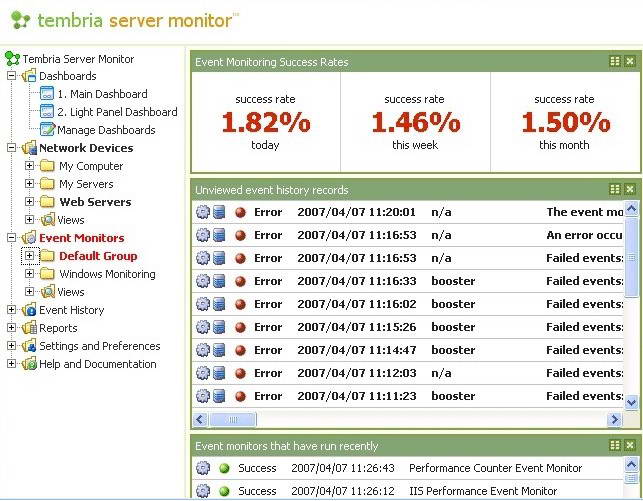Click the gear icon beside Performance Counter Event Monitor
The height and width of the screenshot is (501, 643).
203,468
